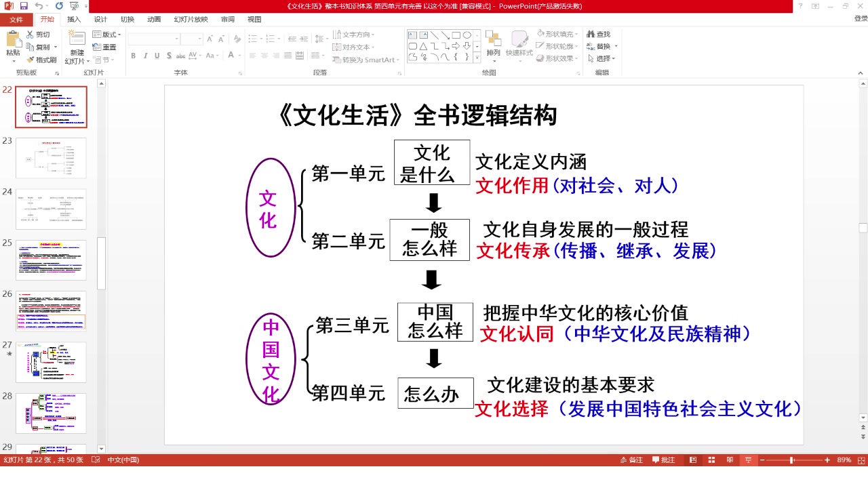This screenshot has height=488, width=868.
Task: Toggle underline formatting
Action: [x=157, y=56]
